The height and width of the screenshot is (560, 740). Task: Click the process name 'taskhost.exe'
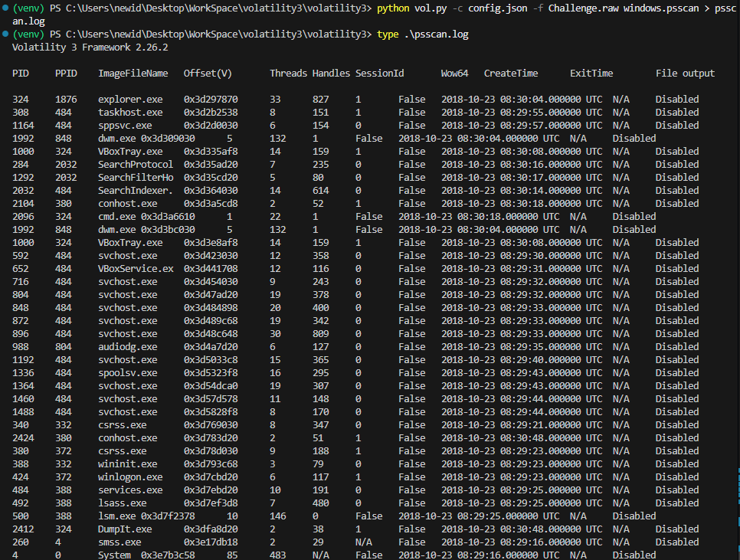(130, 113)
